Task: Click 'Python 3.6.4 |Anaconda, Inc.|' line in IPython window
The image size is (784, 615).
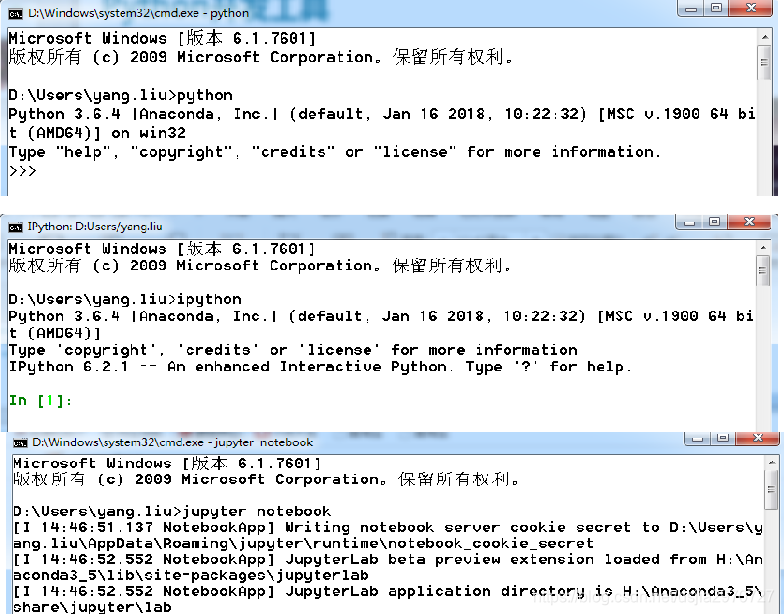Action: pyautogui.click(x=381, y=316)
